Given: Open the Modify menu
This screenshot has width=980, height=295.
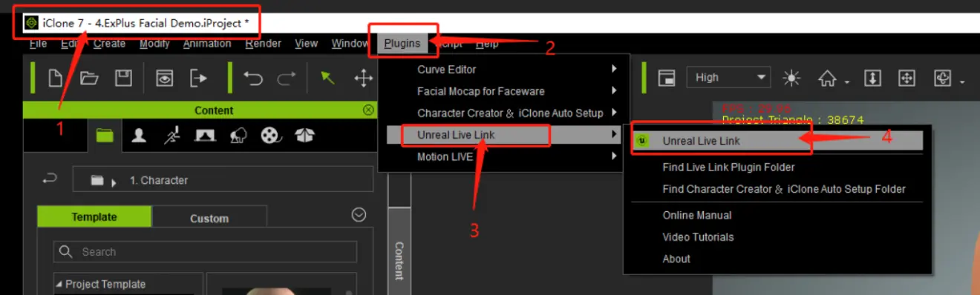Looking at the screenshot, I should pos(154,44).
